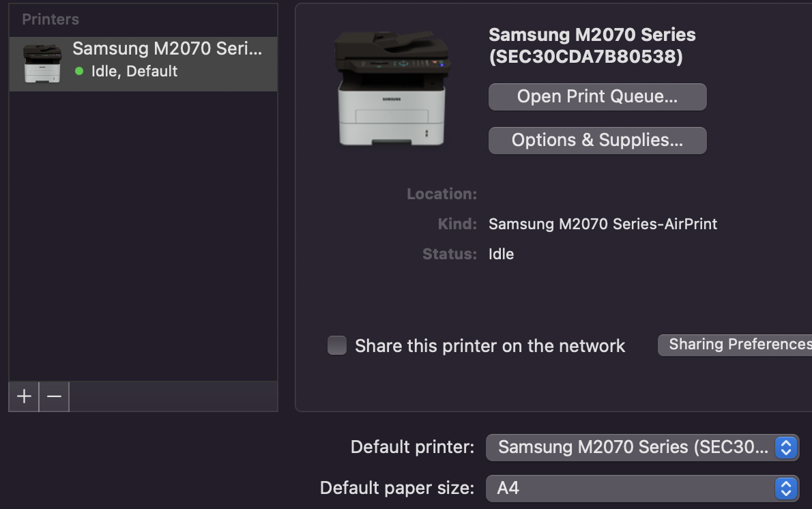This screenshot has height=509, width=812.
Task: Open Sharing Preferences
Action: 735,345
